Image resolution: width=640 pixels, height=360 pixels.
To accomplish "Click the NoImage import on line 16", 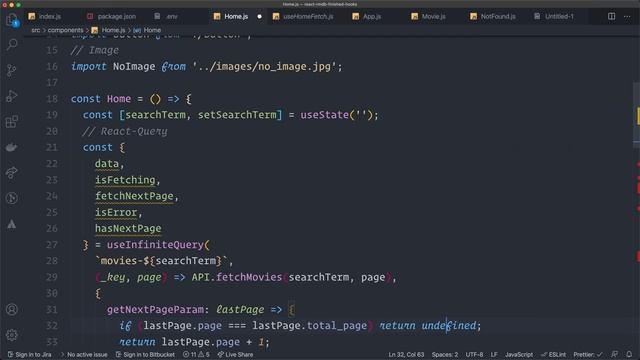I will 134,67.
